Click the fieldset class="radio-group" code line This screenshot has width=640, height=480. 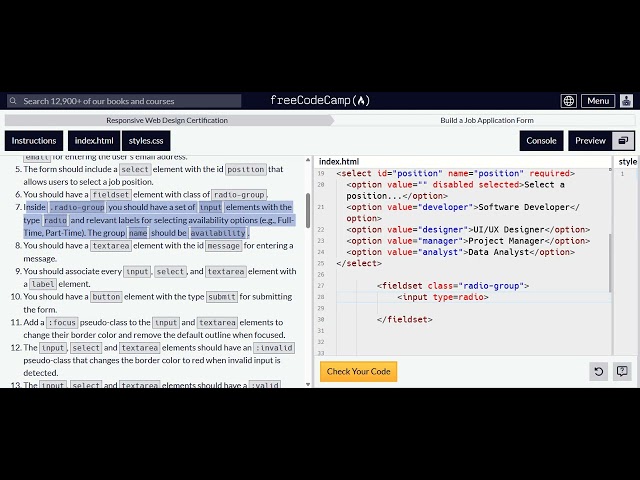pos(453,286)
